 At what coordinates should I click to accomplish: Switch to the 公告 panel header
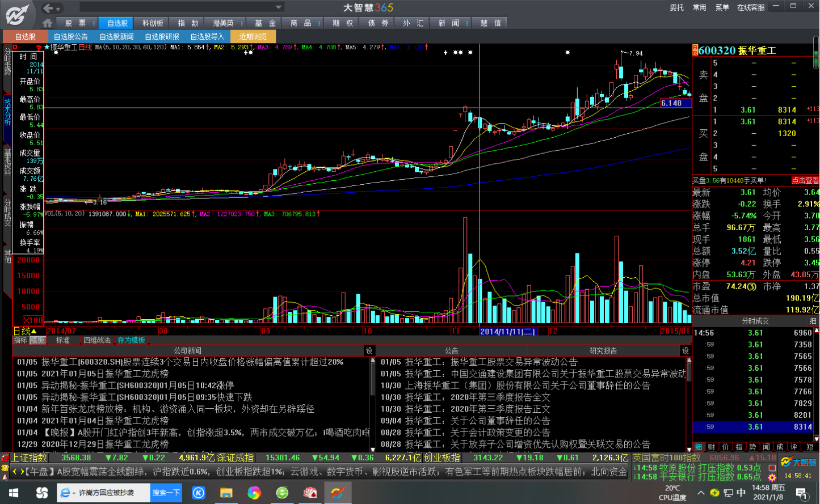click(452, 351)
